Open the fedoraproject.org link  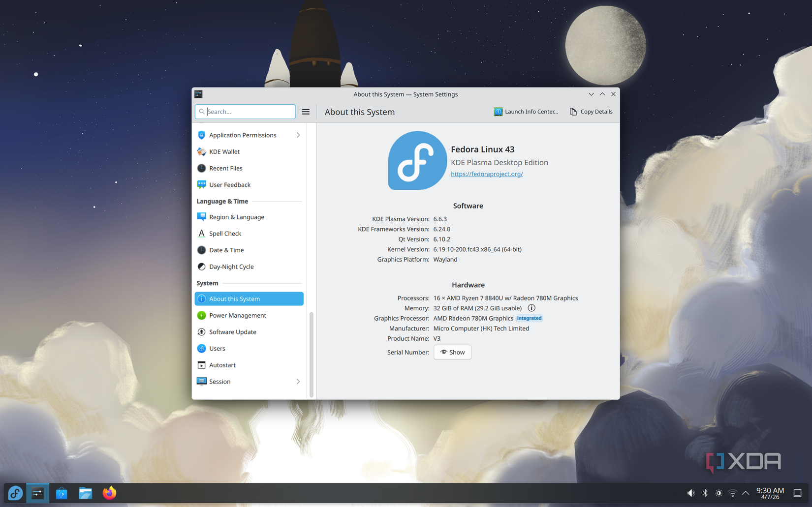coord(487,174)
